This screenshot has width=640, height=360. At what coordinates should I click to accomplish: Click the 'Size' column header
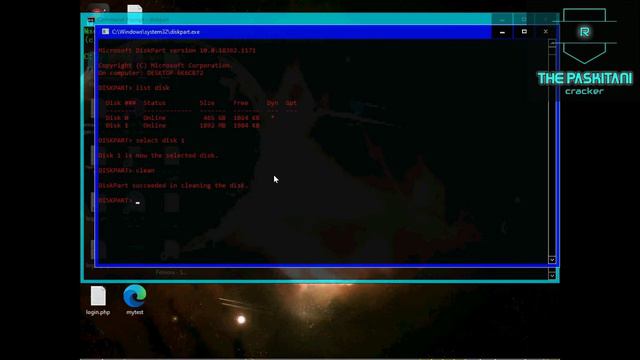(x=207, y=103)
